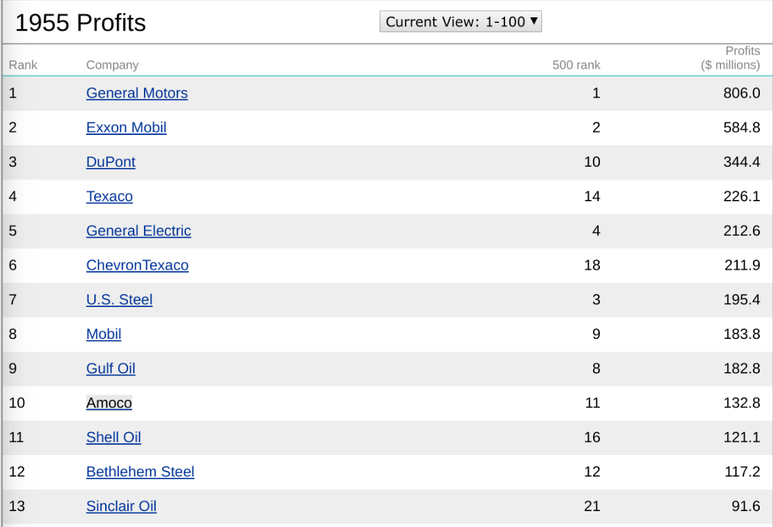This screenshot has width=773, height=527.
Task: Click the Rank column header
Action: [23, 65]
